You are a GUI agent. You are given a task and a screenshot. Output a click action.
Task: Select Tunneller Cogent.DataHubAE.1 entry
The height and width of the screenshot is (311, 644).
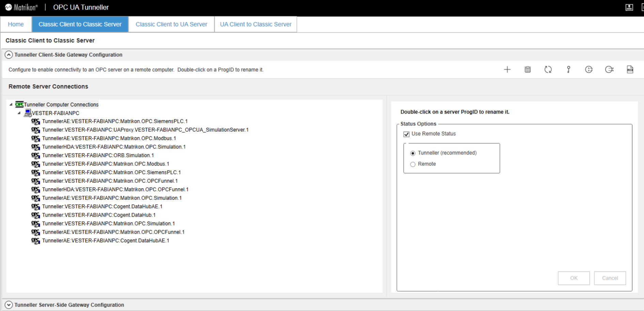click(x=102, y=207)
